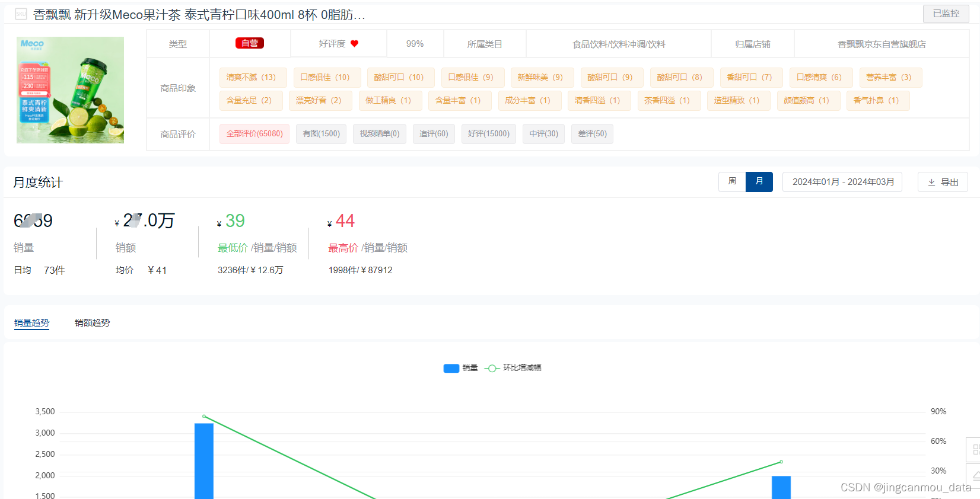Click the 做工精良 (1) impression tag
980x499 pixels.
pyautogui.click(x=390, y=101)
